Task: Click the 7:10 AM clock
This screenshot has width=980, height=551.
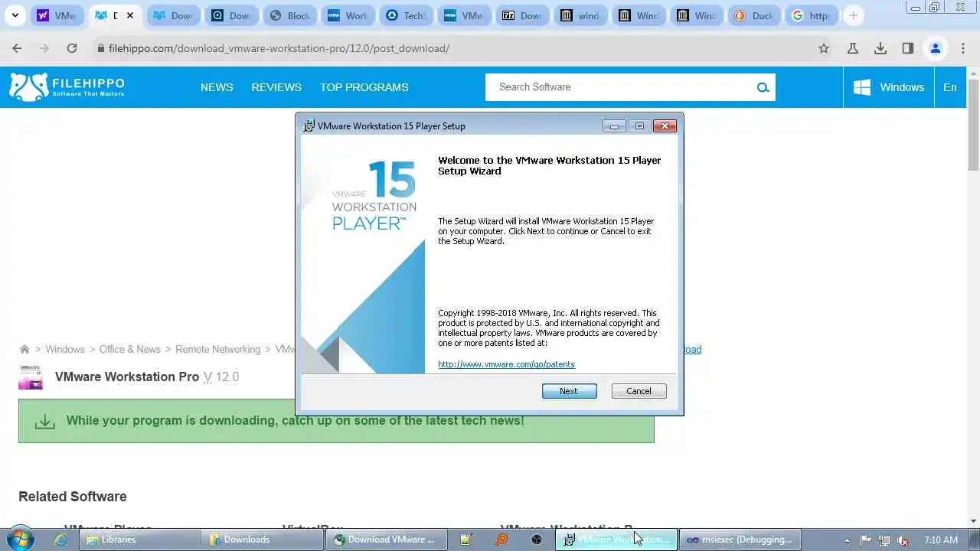Action: coord(941,540)
